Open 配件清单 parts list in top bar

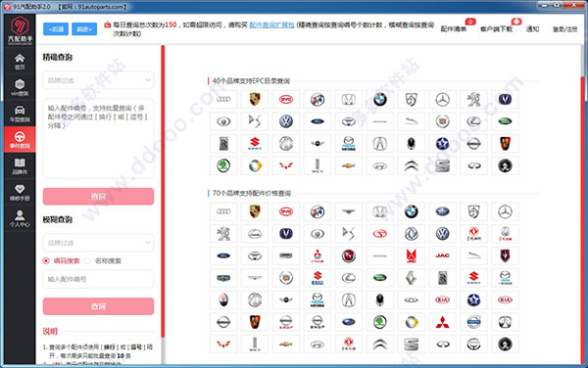pyautogui.click(x=454, y=28)
